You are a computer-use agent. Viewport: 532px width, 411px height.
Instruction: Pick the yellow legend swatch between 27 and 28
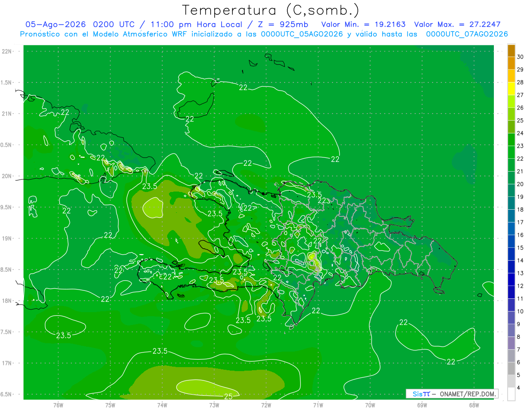point(512,89)
